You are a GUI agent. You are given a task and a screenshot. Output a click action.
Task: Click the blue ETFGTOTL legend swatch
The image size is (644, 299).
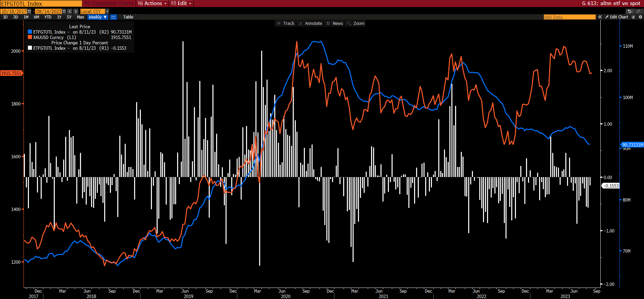click(30, 32)
